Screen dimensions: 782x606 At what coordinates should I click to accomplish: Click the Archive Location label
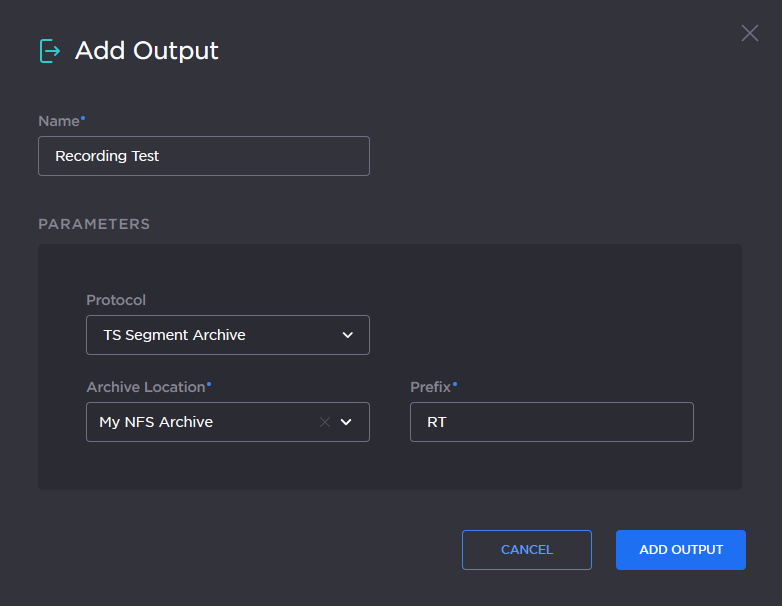tap(146, 387)
